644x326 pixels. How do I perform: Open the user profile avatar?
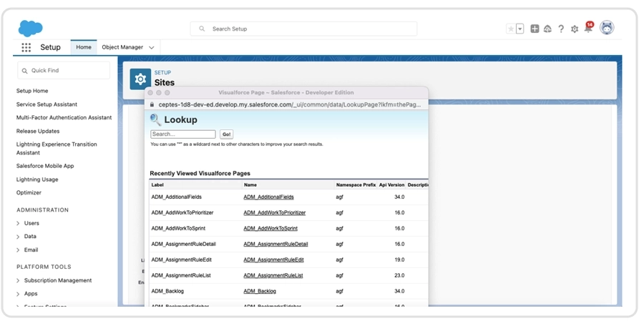(607, 28)
